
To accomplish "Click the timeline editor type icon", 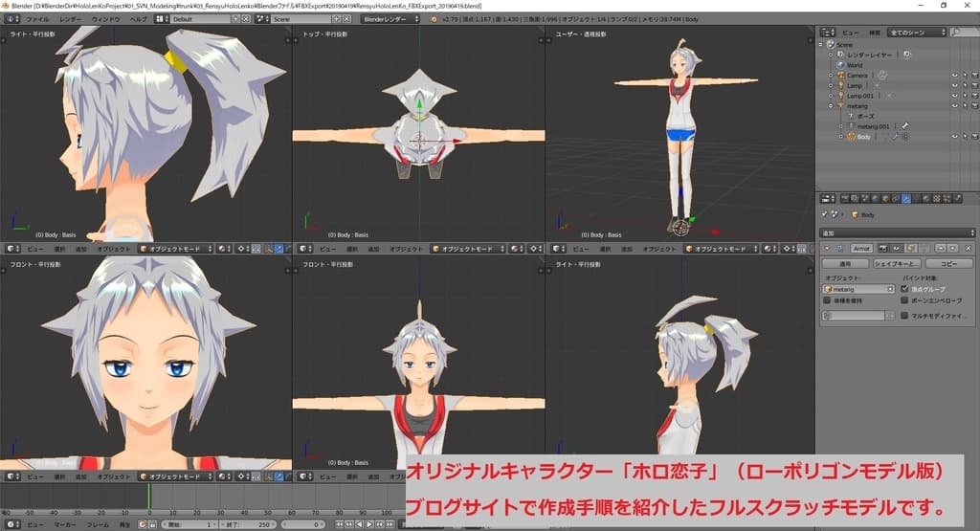I will click(9, 524).
